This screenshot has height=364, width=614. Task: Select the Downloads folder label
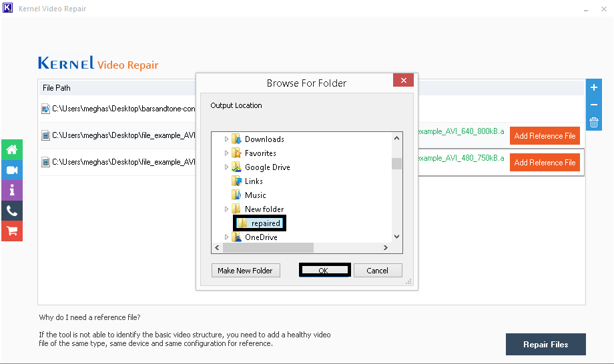264,139
